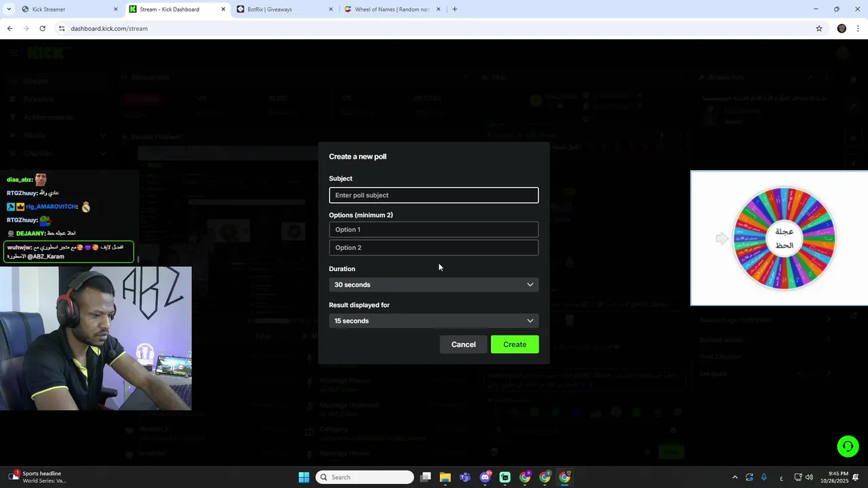The height and width of the screenshot is (488, 868).
Task: Close the Stream - Kick Dashboard tab
Action: click(x=223, y=9)
